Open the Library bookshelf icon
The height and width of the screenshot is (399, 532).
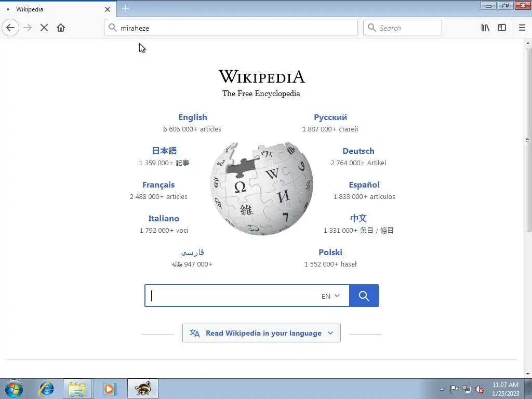pos(485,28)
